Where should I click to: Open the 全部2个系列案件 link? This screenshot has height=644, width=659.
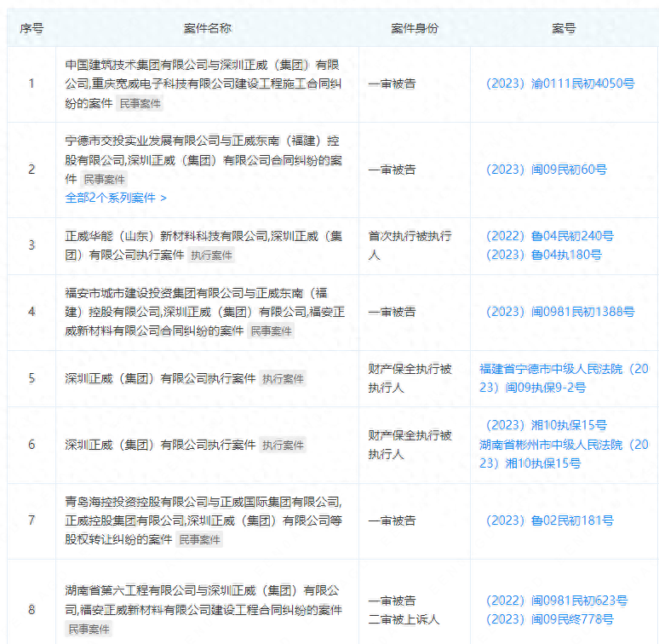116,198
